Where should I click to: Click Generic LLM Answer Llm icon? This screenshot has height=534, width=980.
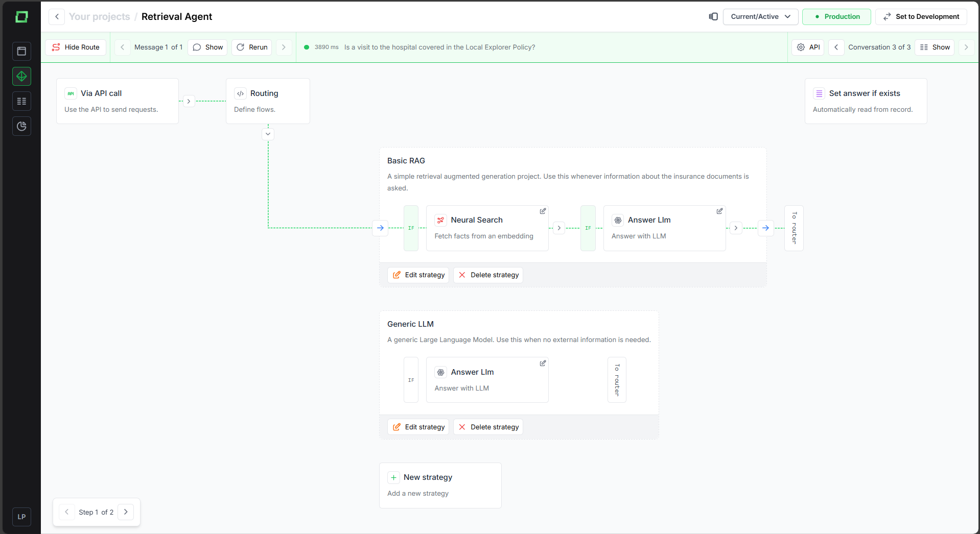point(440,372)
